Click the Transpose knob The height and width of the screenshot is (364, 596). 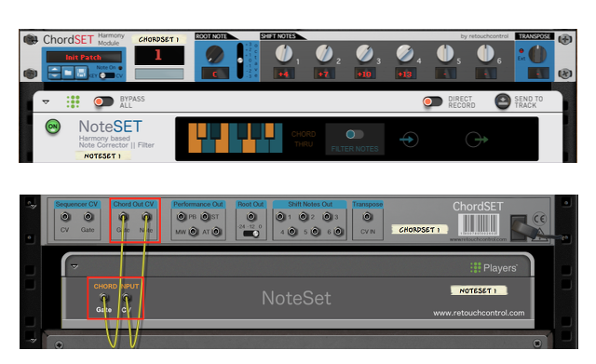coord(537,54)
